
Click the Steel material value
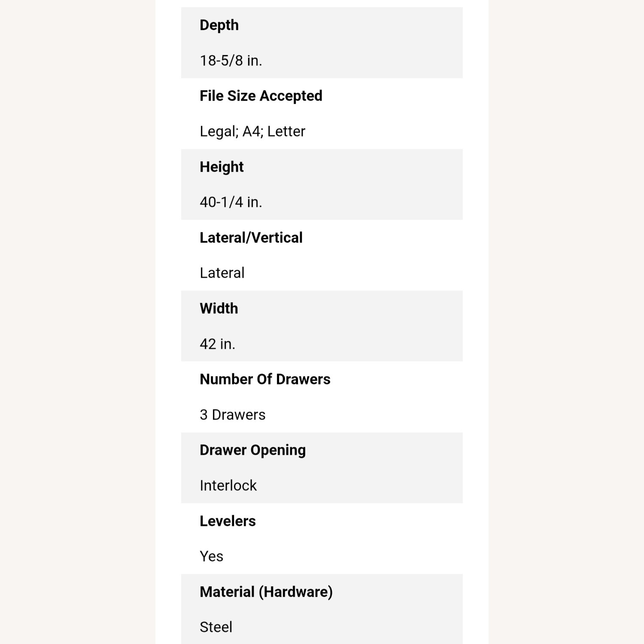(x=216, y=627)
